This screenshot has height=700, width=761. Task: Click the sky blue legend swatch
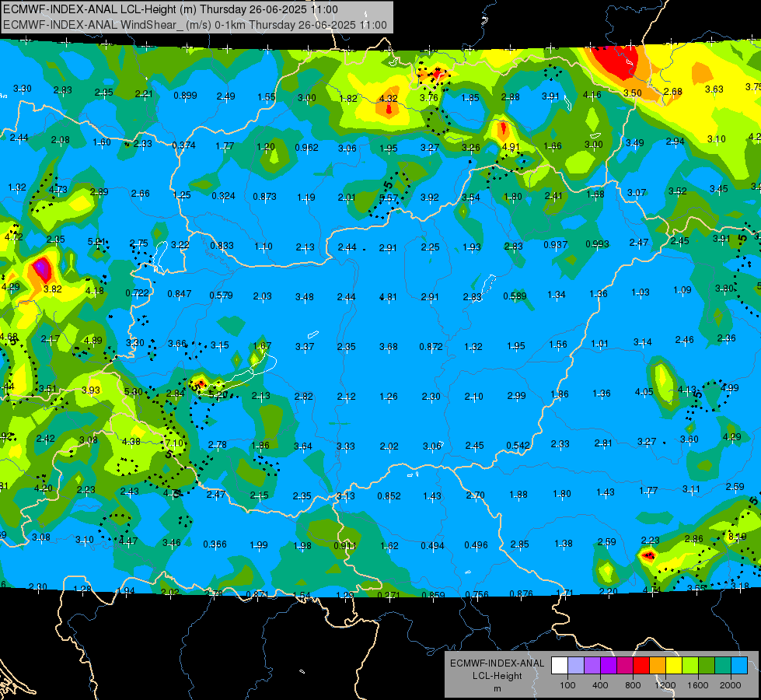click(739, 666)
